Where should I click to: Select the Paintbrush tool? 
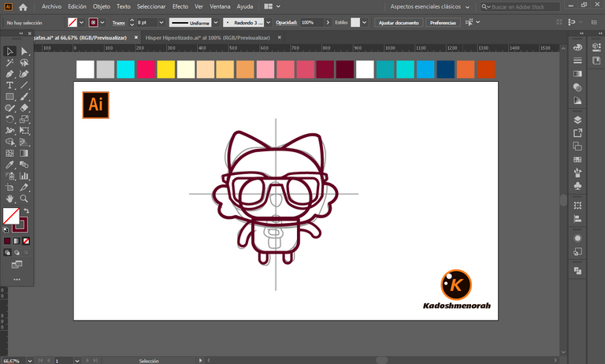[x=24, y=96]
